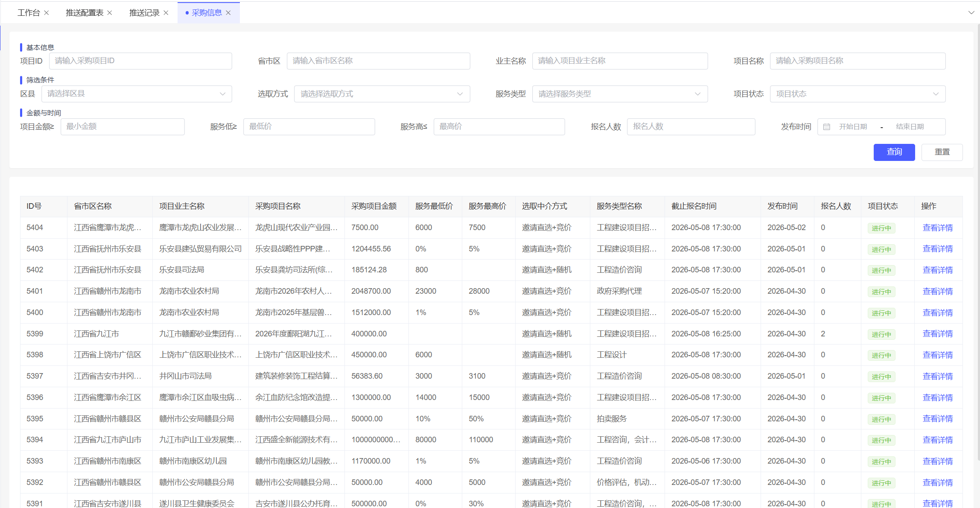Click the 报名人数 input field
This screenshot has width=980, height=508.
point(691,127)
